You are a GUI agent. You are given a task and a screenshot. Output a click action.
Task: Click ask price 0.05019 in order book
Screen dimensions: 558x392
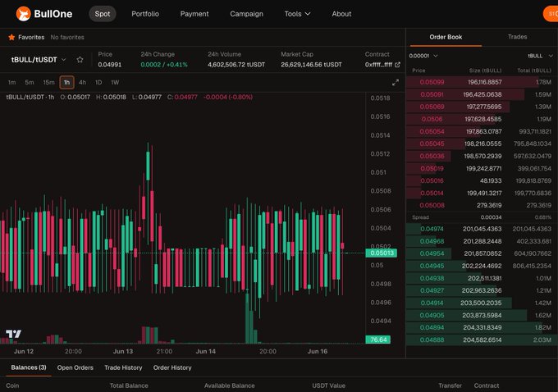point(432,169)
